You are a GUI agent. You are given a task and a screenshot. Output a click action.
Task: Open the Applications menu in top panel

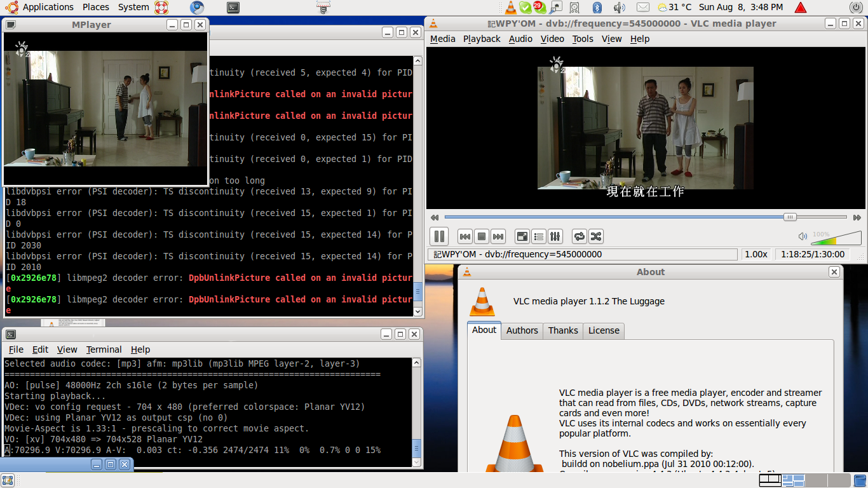click(48, 7)
